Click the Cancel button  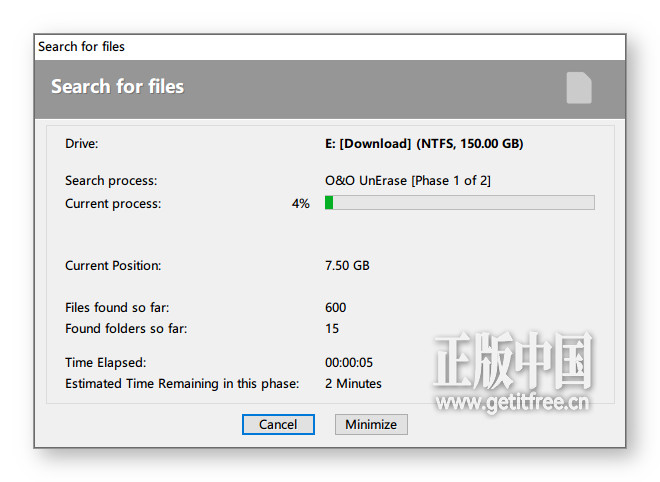278,424
